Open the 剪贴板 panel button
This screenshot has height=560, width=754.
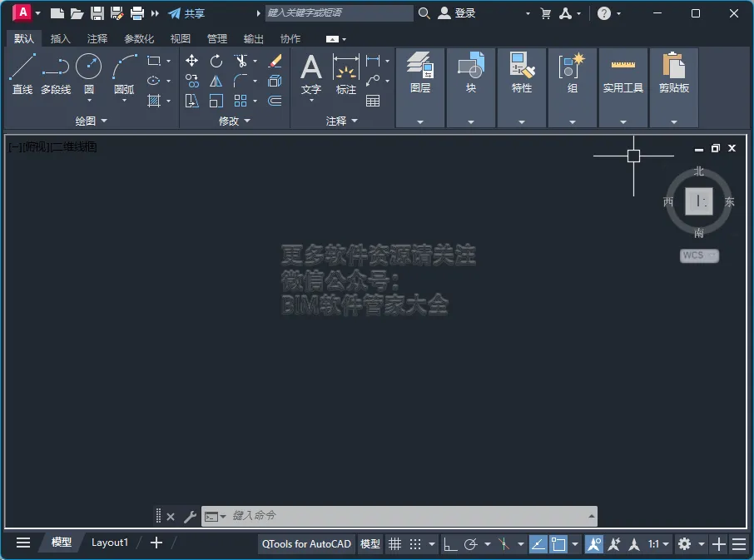click(x=674, y=87)
